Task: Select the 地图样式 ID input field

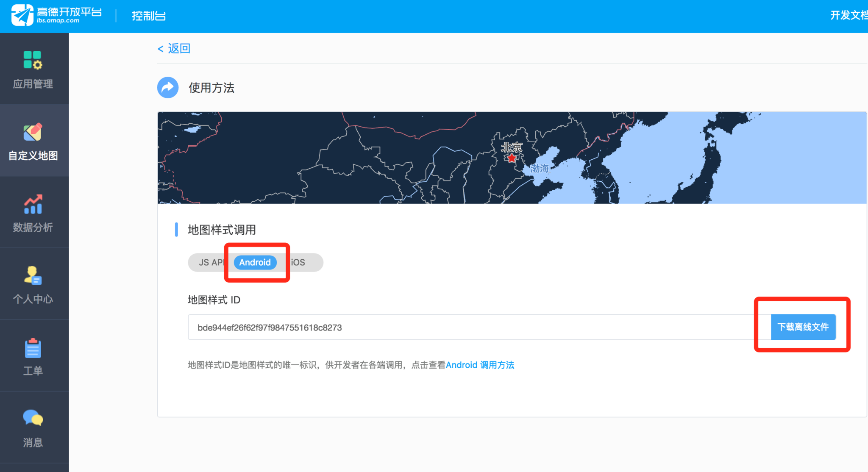Action: [424, 327]
